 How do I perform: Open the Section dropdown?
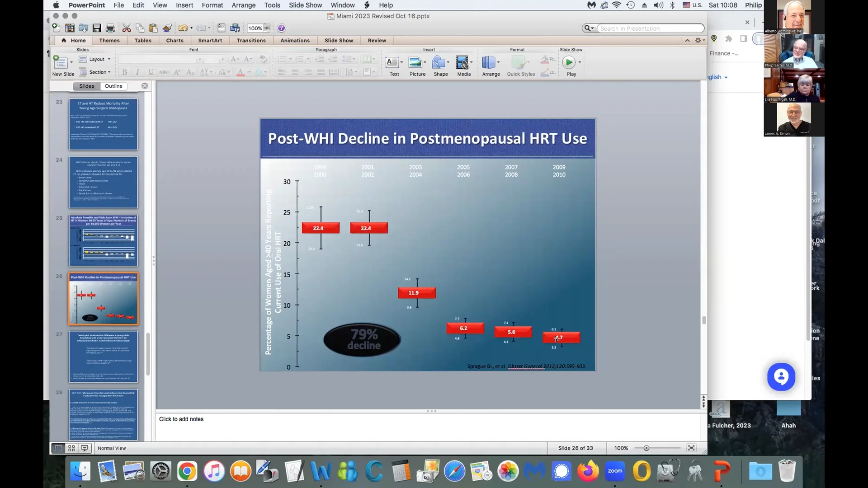click(95, 72)
